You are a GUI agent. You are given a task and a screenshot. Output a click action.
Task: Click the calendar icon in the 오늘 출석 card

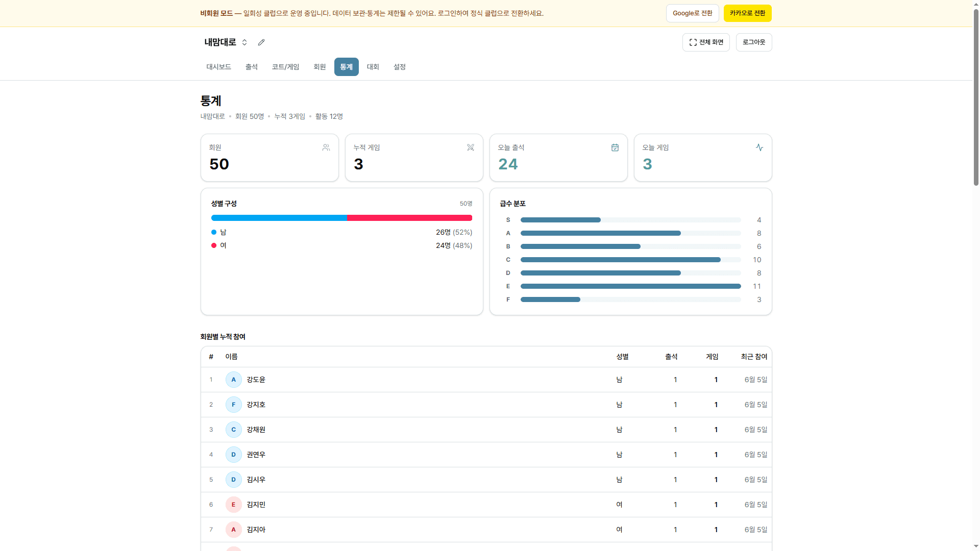(x=615, y=147)
